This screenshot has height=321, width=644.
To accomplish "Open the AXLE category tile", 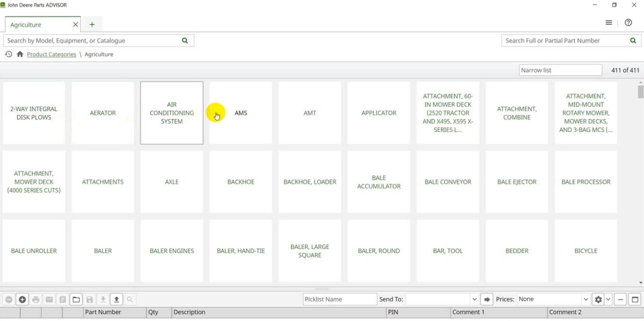I will pyautogui.click(x=172, y=182).
